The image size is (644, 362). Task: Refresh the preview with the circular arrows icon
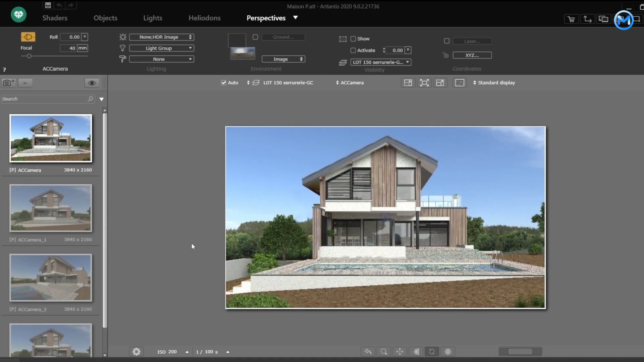click(432, 352)
